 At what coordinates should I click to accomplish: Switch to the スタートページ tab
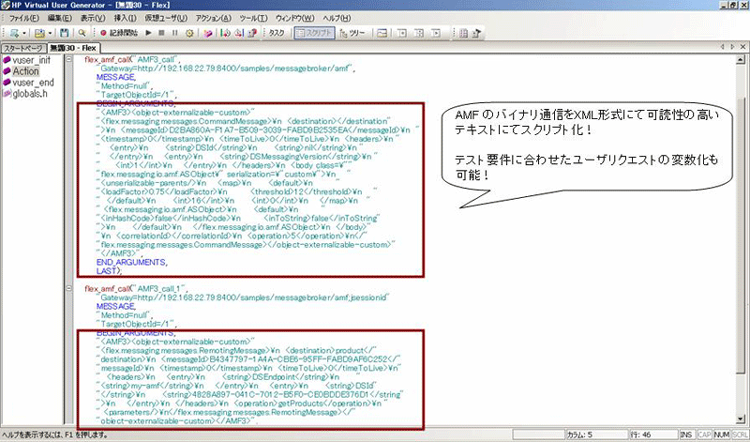(x=23, y=48)
